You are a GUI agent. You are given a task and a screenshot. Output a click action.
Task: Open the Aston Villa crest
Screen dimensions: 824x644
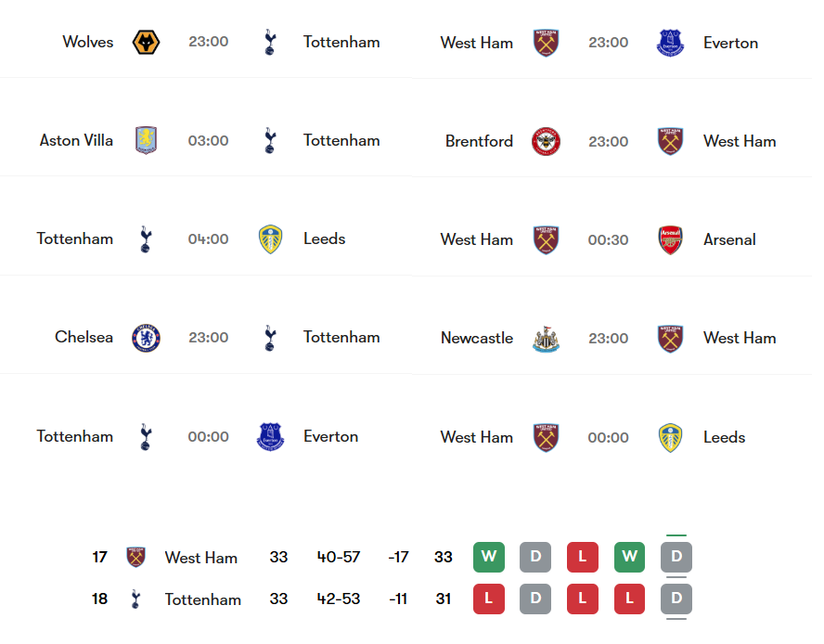147,140
